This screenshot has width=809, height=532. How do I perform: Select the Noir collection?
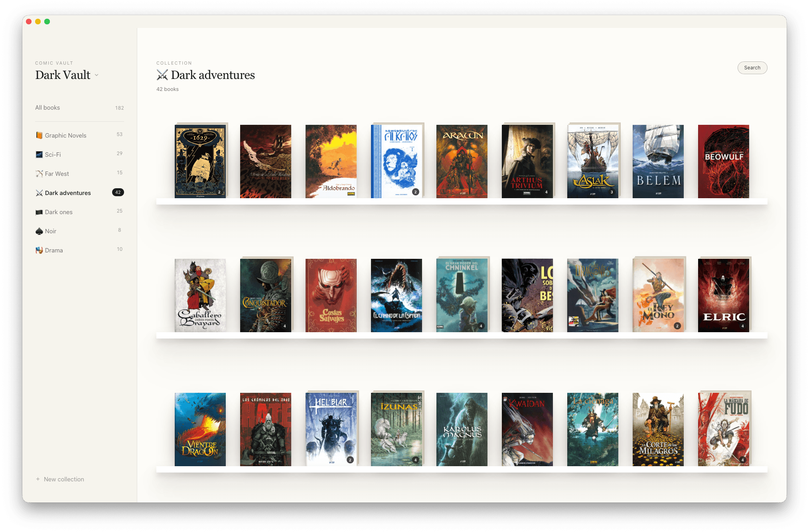coord(79,231)
